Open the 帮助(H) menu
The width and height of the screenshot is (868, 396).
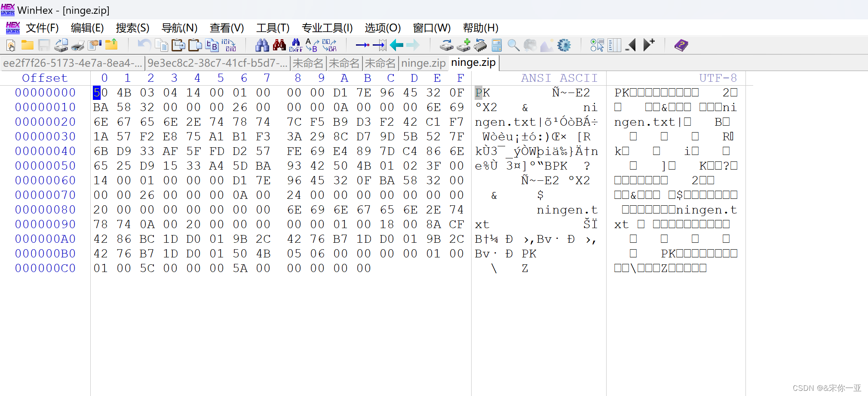pyautogui.click(x=480, y=28)
